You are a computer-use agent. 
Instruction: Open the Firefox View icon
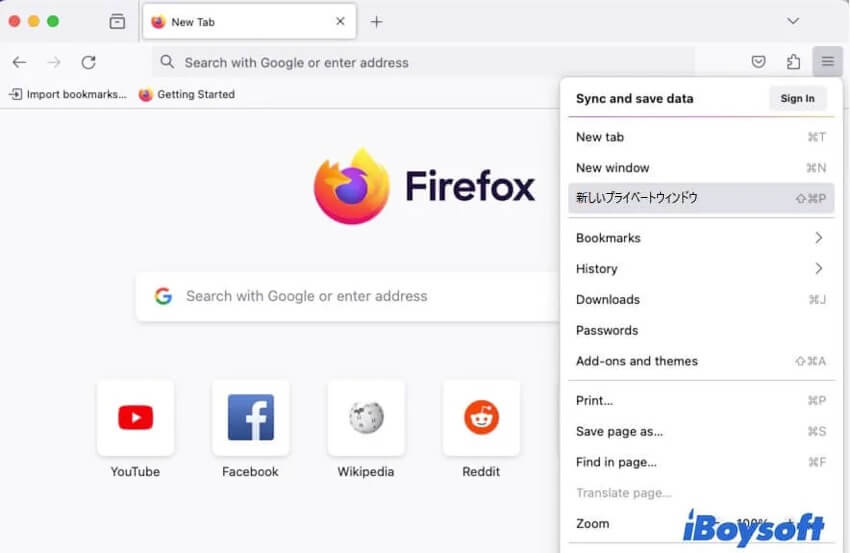pos(117,21)
